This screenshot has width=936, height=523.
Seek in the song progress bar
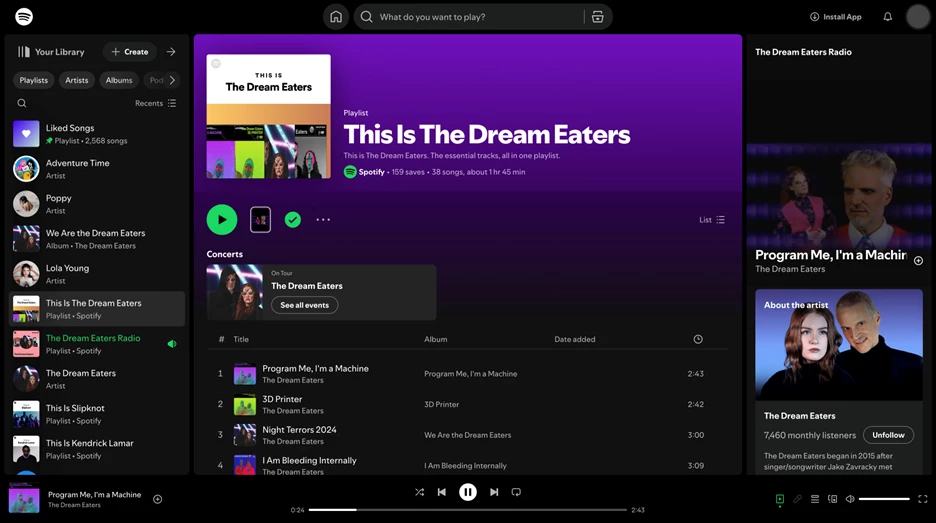click(468, 510)
